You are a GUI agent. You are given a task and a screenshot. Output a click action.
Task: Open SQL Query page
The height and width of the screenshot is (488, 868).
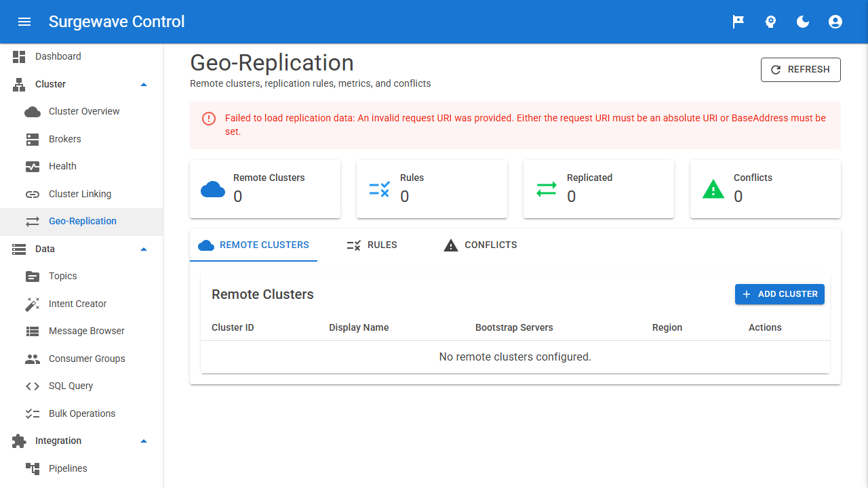[81, 386]
